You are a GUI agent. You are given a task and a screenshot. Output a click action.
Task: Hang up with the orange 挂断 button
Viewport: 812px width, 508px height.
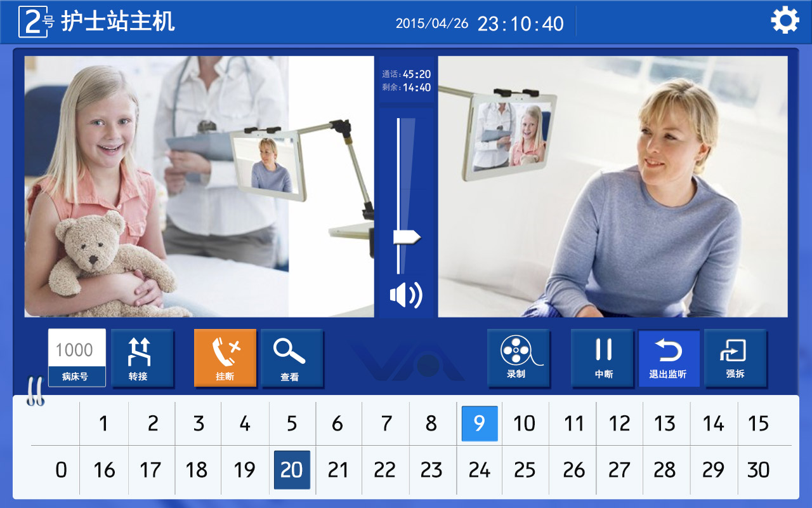[225, 358]
